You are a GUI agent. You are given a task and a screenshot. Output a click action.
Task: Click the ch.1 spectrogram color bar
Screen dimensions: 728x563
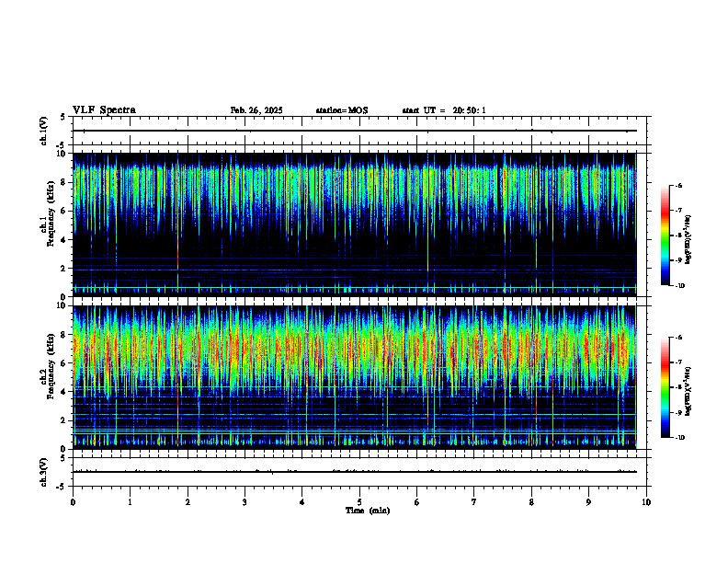[x=665, y=236]
